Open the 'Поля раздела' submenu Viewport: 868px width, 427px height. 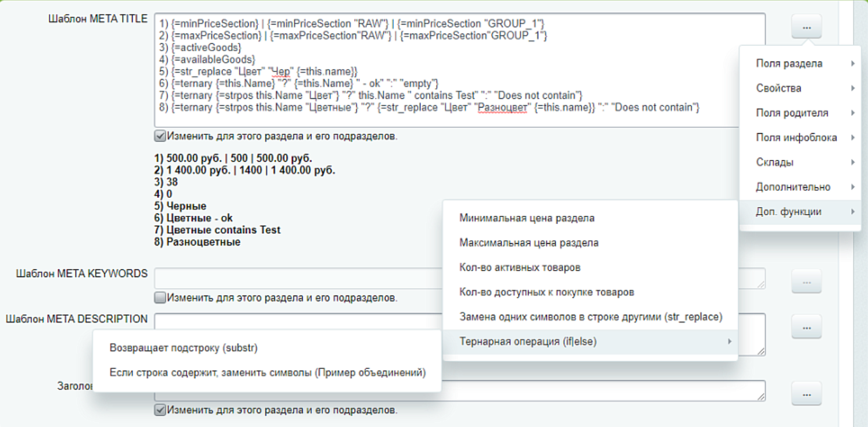[x=800, y=63]
